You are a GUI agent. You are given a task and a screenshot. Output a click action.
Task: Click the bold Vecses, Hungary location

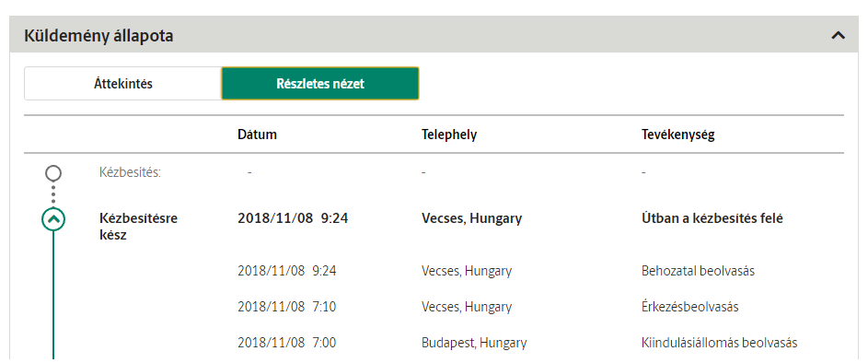click(471, 219)
